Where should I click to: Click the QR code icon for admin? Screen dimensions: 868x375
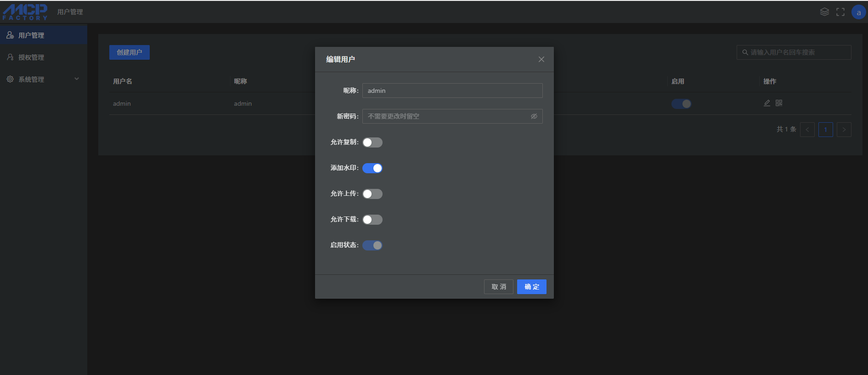(779, 103)
